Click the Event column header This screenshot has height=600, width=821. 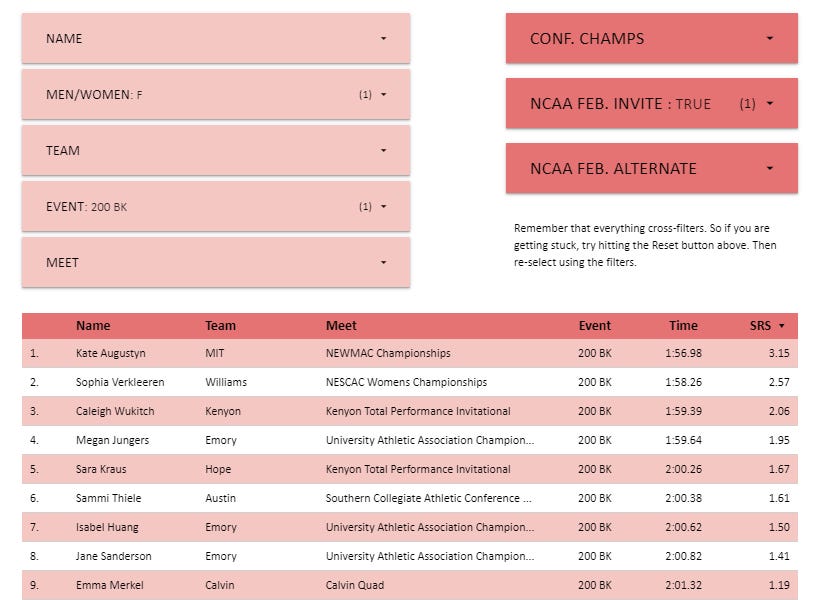pos(595,325)
